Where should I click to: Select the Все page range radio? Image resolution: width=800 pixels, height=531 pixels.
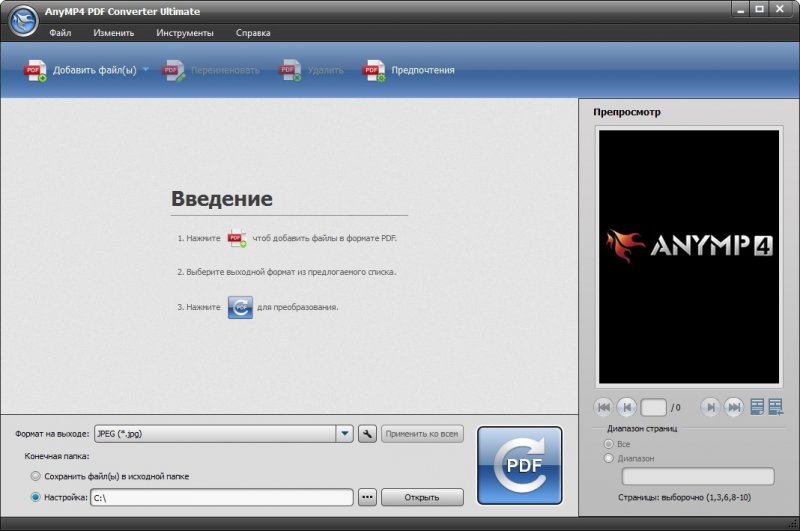pos(608,444)
